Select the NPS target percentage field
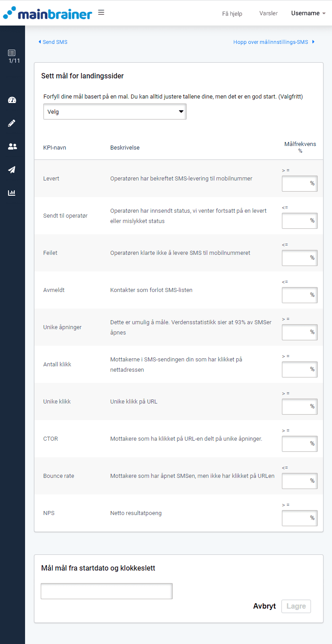The height and width of the screenshot is (644, 332). click(296, 518)
